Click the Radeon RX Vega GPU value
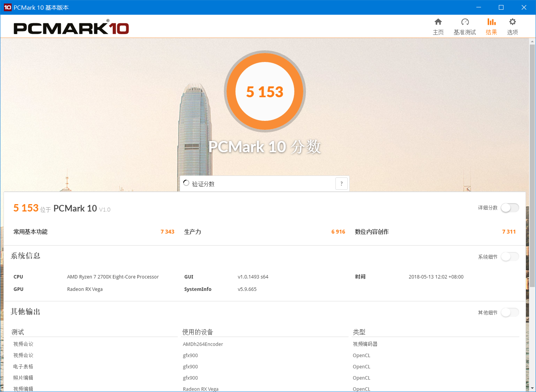The height and width of the screenshot is (392, 536). click(x=85, y=289)
